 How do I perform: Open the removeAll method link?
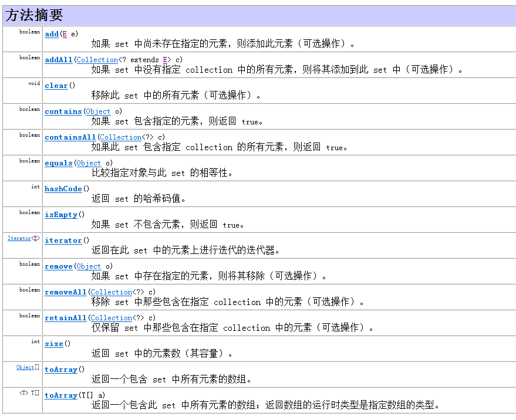click(x=66, y=292)
